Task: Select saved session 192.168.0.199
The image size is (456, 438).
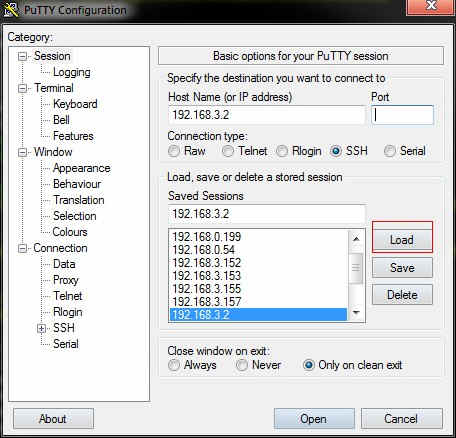Action: (258, 237)
